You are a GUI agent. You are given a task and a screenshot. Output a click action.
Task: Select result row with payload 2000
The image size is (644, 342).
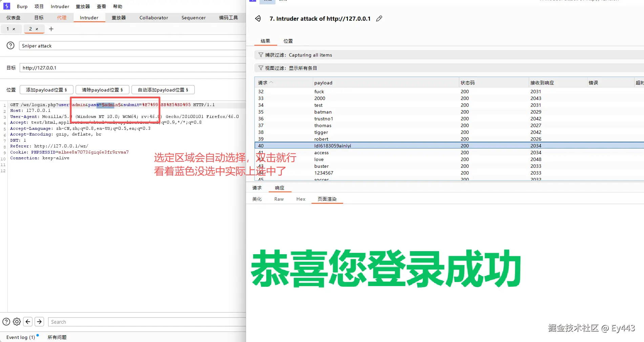[x=449, y=98]
